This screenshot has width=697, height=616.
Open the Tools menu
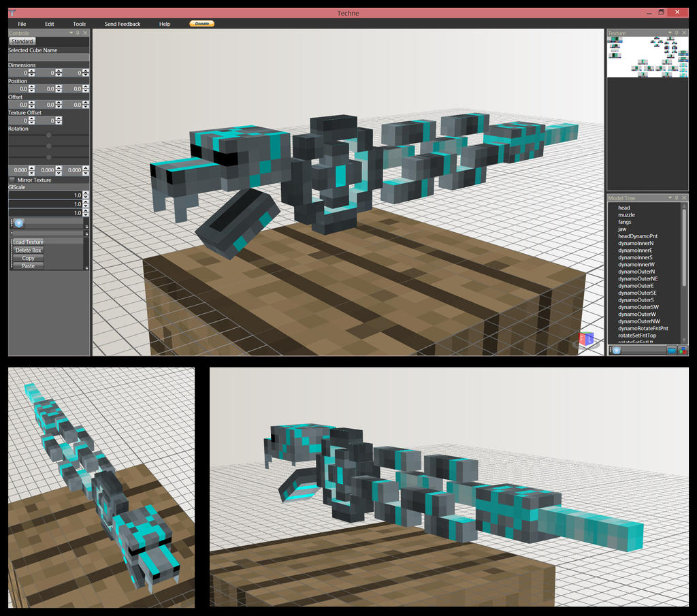click(79, 24)
